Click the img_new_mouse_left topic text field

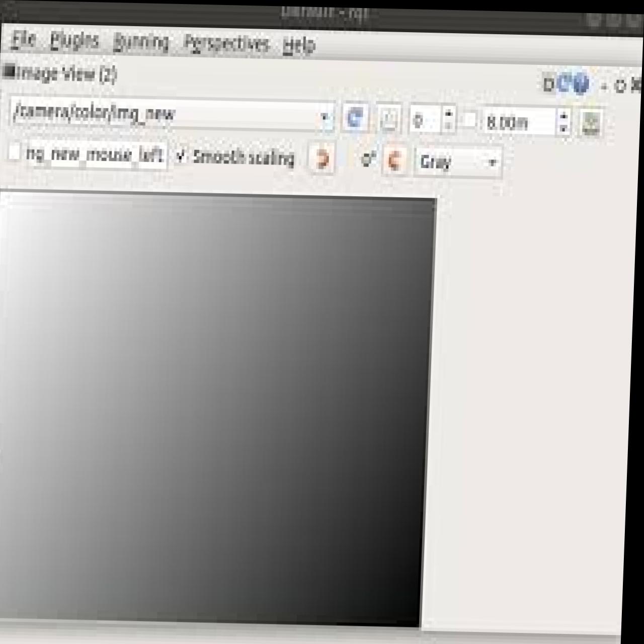pyautogui.click(x=95, y=155)
